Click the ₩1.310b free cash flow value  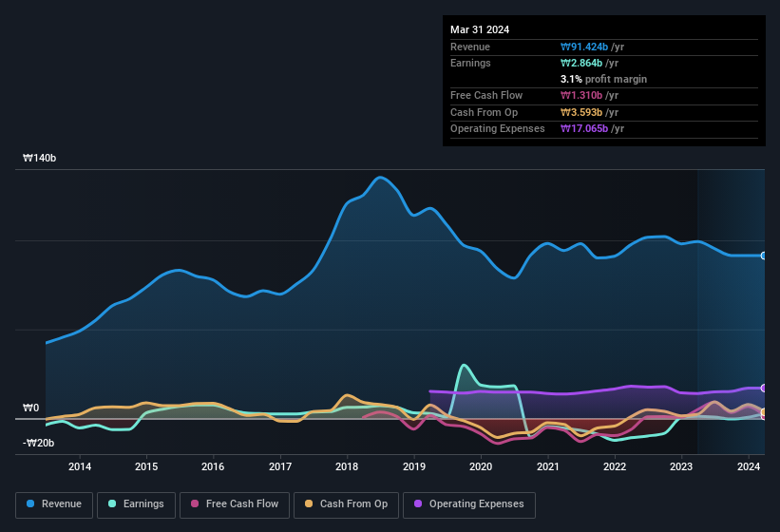tap(581, 95)
